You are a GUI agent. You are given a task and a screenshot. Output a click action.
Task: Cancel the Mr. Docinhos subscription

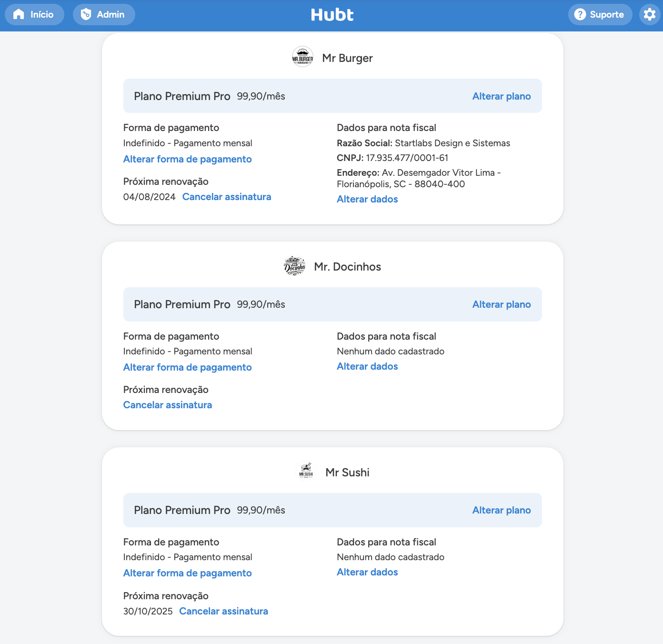point(168,405)
